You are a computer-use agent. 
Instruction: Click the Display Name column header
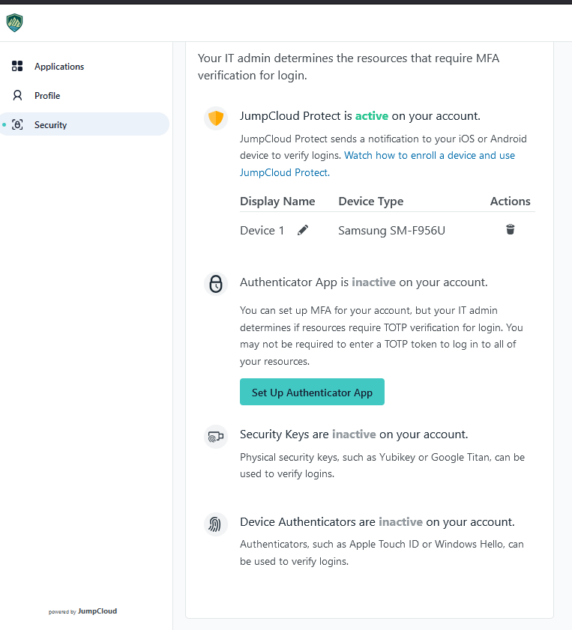tap(277, 201)
